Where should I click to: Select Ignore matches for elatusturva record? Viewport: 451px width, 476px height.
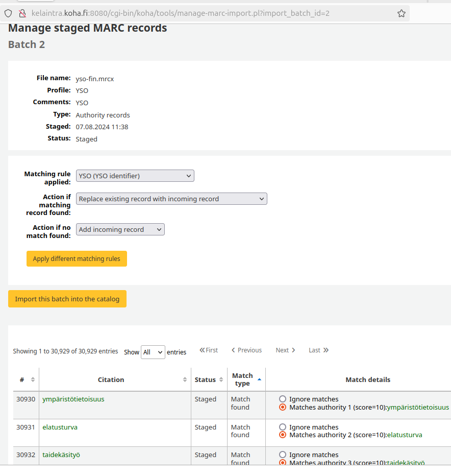pos(283,427)
